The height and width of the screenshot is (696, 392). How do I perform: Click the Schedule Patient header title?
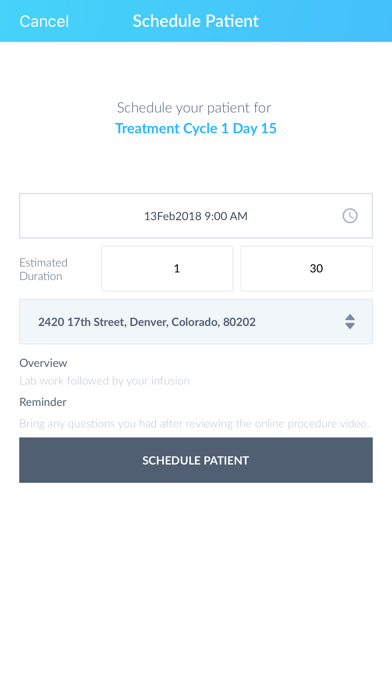[x=196, y=21]
